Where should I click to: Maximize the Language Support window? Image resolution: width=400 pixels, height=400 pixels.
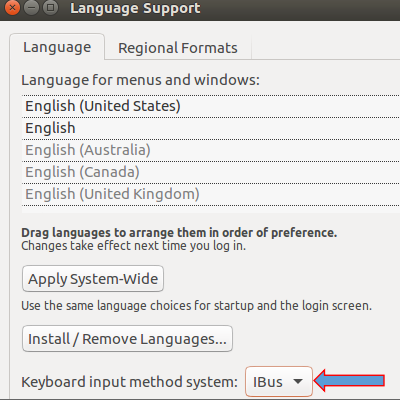pyautogui.click(x=50, y=7)
